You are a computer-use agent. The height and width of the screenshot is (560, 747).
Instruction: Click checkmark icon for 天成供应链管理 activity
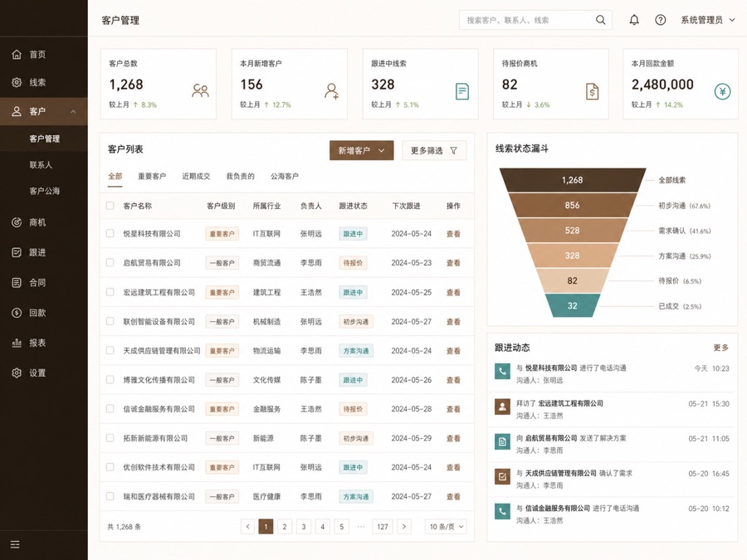coord(502,477)
